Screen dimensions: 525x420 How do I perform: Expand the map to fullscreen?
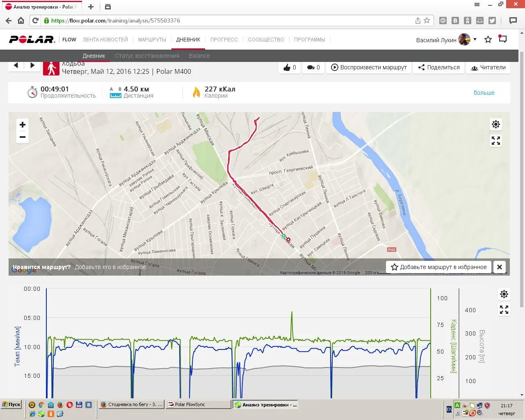(x=496, y=141)
